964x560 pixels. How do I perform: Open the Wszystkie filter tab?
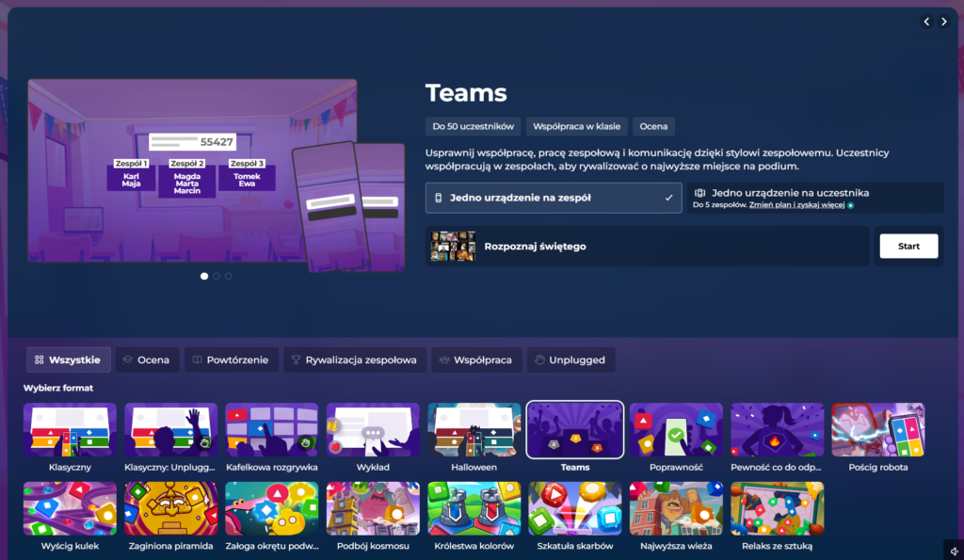pos(68,360)
